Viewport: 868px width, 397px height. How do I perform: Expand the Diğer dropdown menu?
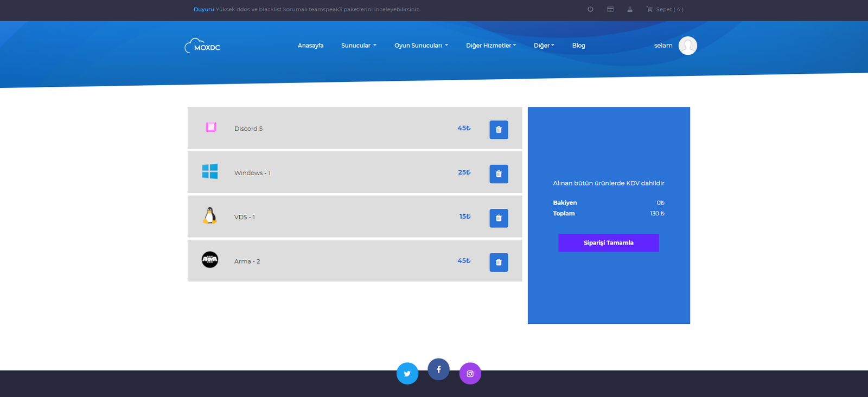pos(544,46)
